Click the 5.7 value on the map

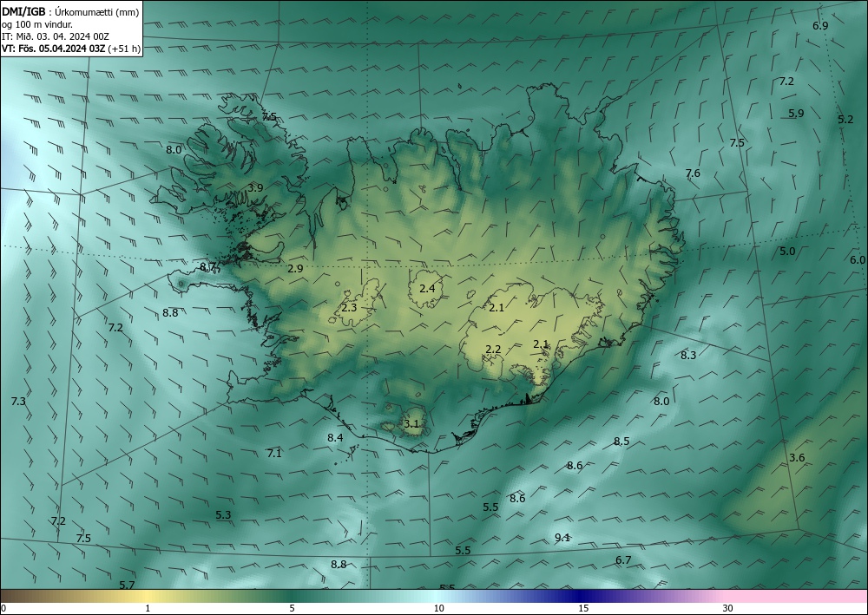tap(127, 586)
